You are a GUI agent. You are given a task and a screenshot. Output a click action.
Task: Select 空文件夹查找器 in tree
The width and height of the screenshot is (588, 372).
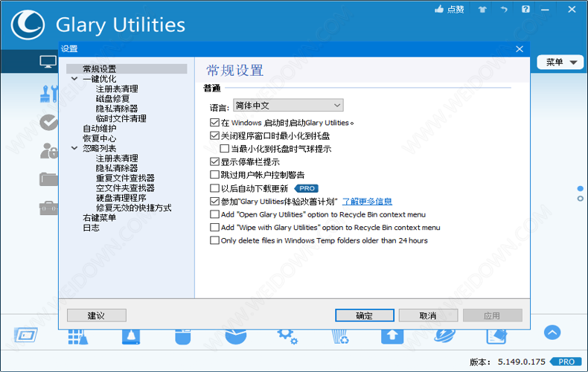[125, 188]
